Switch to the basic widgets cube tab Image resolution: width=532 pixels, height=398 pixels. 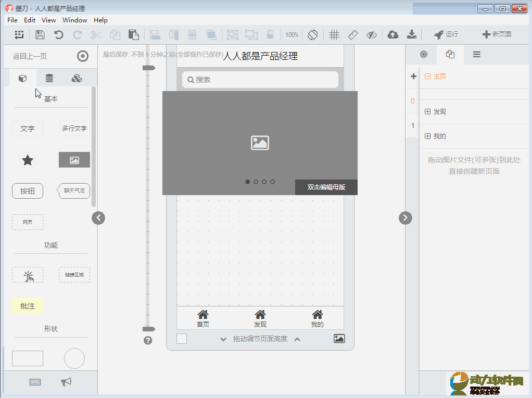[x=22, y=79]
